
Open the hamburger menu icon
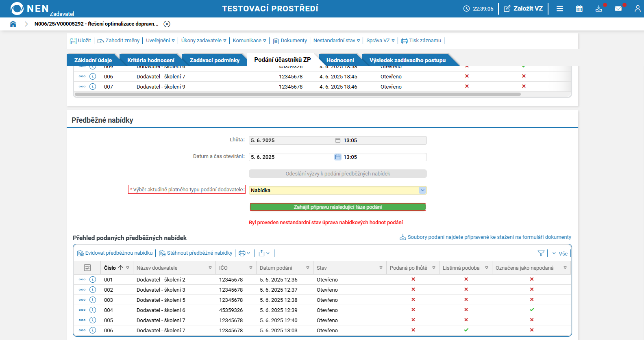(x=560, y=9)
